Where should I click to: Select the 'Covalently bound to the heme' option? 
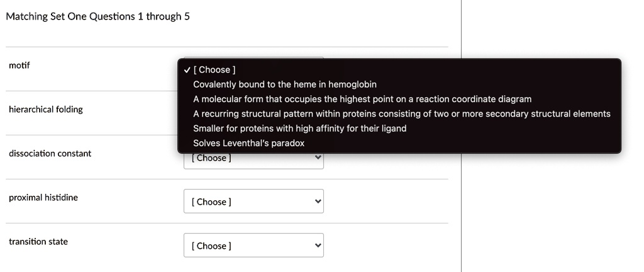[x=284, y=84]
